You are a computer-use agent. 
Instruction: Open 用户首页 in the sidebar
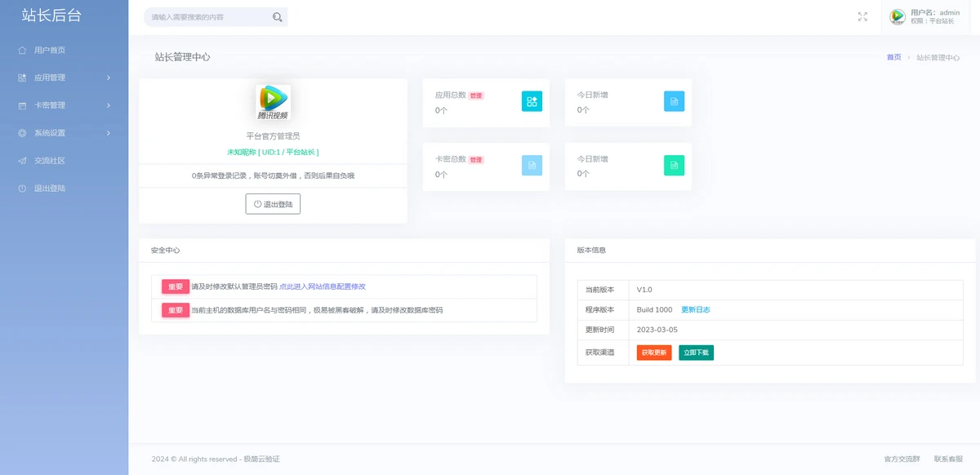(49, 51)
